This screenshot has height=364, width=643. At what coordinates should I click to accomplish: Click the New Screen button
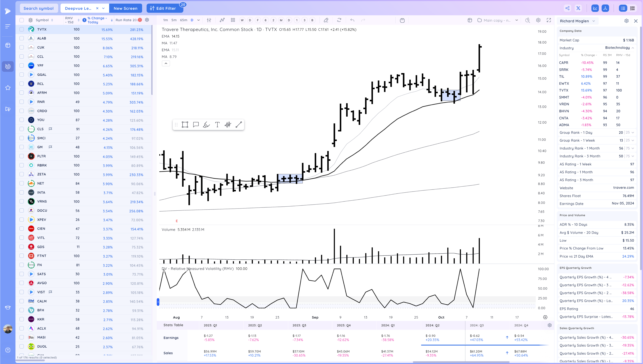pyautogui.click(x=125, y=8)
